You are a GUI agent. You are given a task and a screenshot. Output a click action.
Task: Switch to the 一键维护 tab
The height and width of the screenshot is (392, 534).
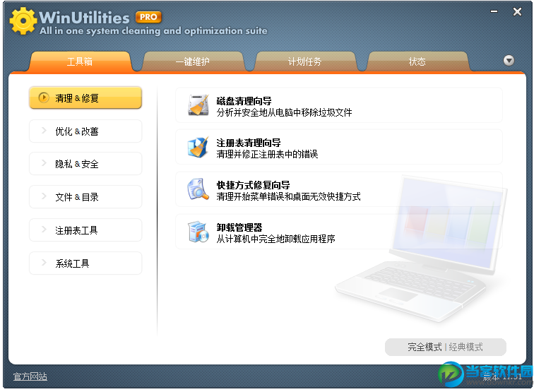tap(193, 61)
